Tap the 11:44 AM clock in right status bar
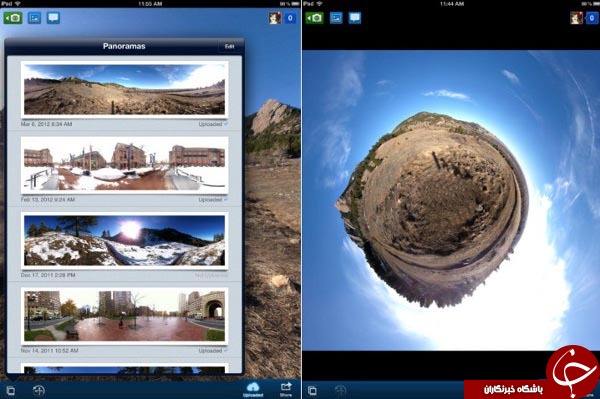Screen dimensions: 600x399 [452, 3]
